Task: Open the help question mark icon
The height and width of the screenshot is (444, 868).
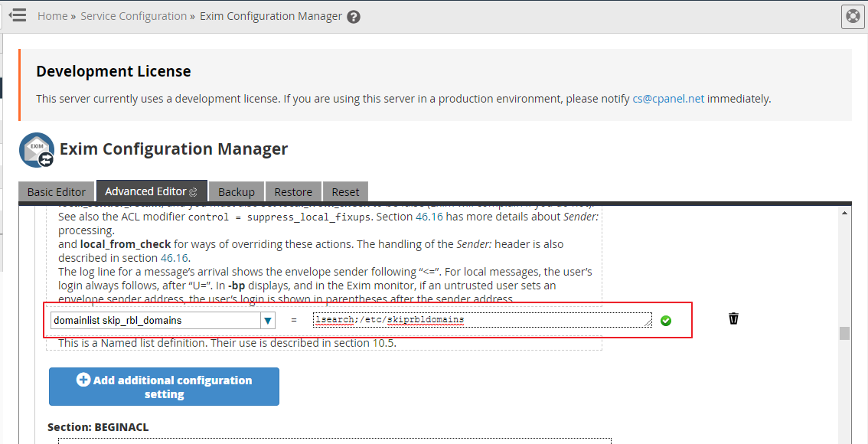Action: pyautogui.click(x=353, y=17)
